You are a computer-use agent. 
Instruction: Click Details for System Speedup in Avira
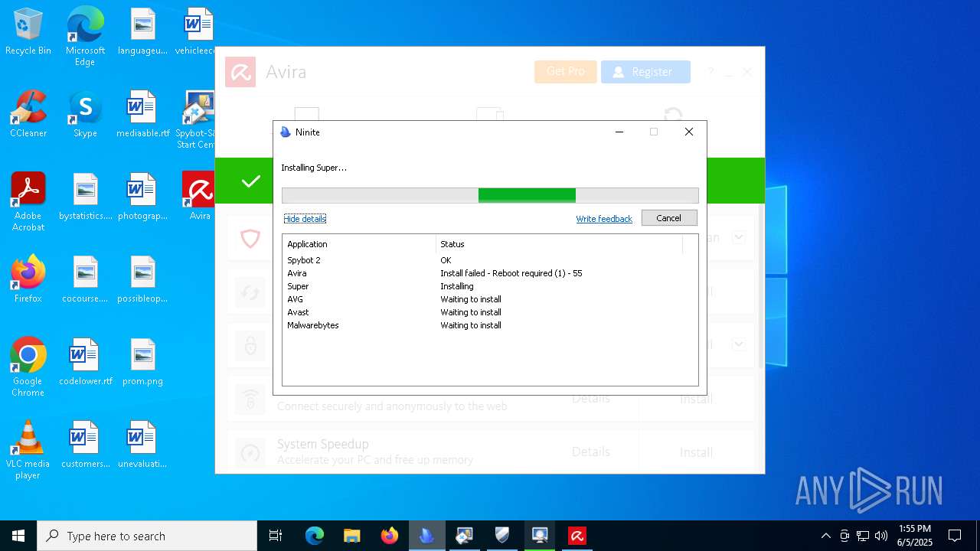pyautogui.click(x=591, y=452)
